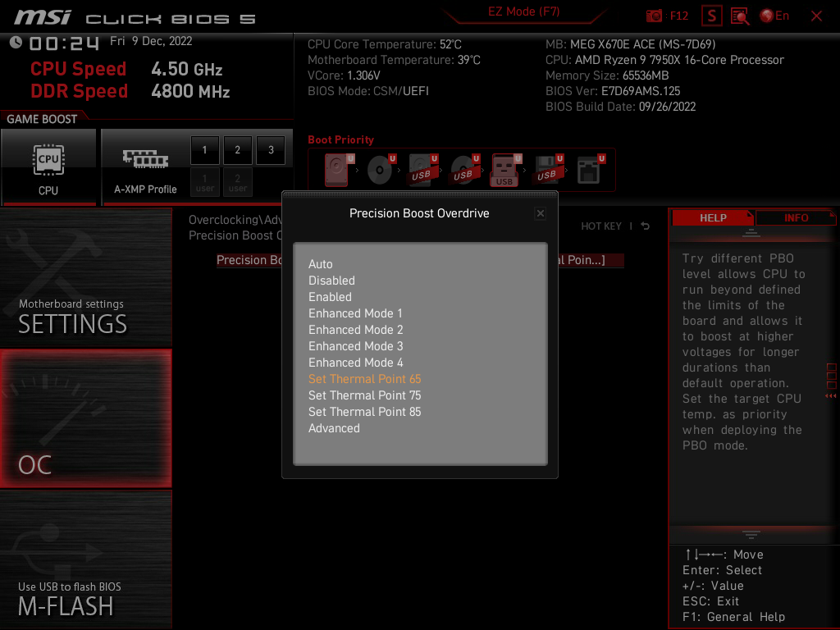
Task: Switch to the INFO tab
Action: coord(796,217)
